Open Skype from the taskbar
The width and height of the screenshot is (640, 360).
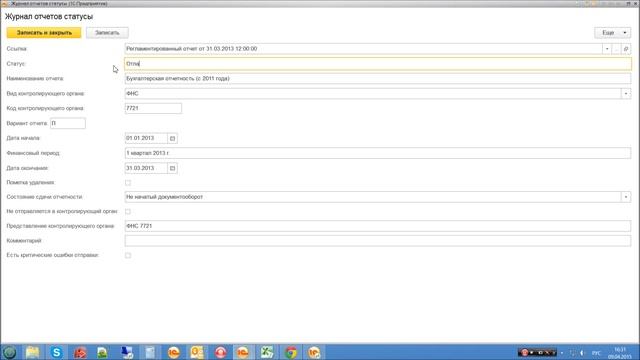click(56, 352)
